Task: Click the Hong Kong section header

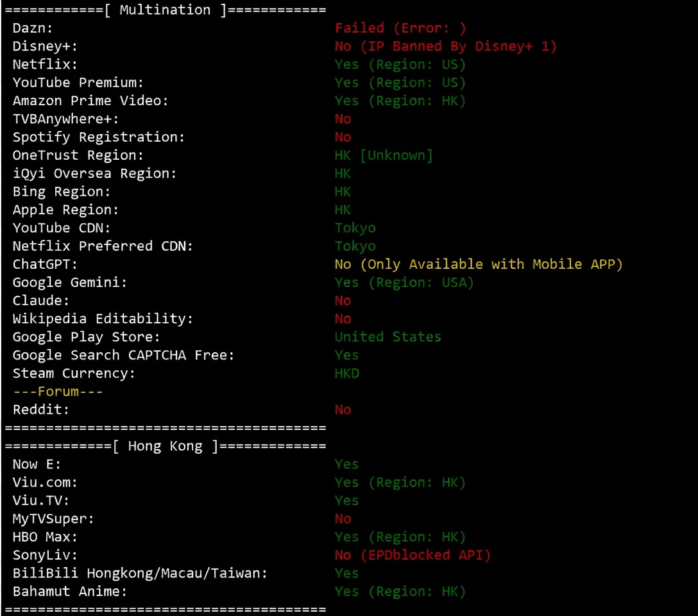Action: pos(165,446)
